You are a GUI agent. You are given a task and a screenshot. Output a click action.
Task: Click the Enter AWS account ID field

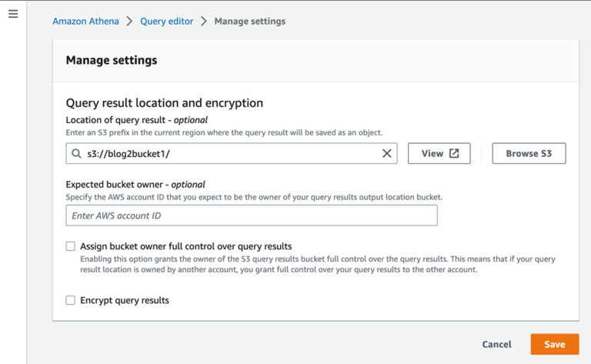[x=252, y=215]
